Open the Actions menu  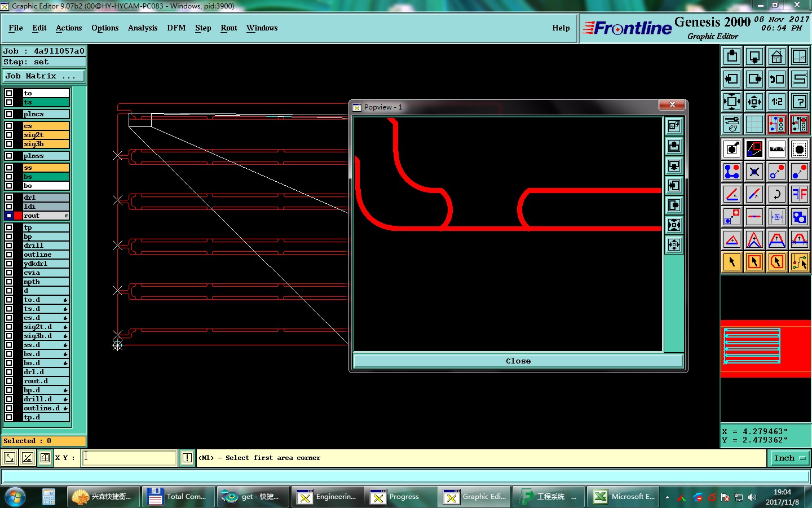[x=69, y=28]
